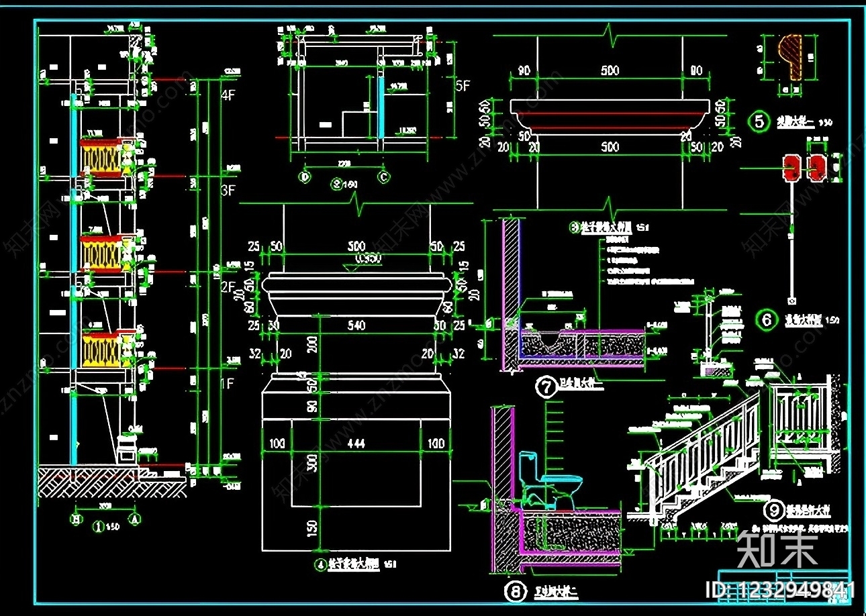The image size is (866, 616).
Task: Click the "2F" floor label
Action: [x=229, y=288]
